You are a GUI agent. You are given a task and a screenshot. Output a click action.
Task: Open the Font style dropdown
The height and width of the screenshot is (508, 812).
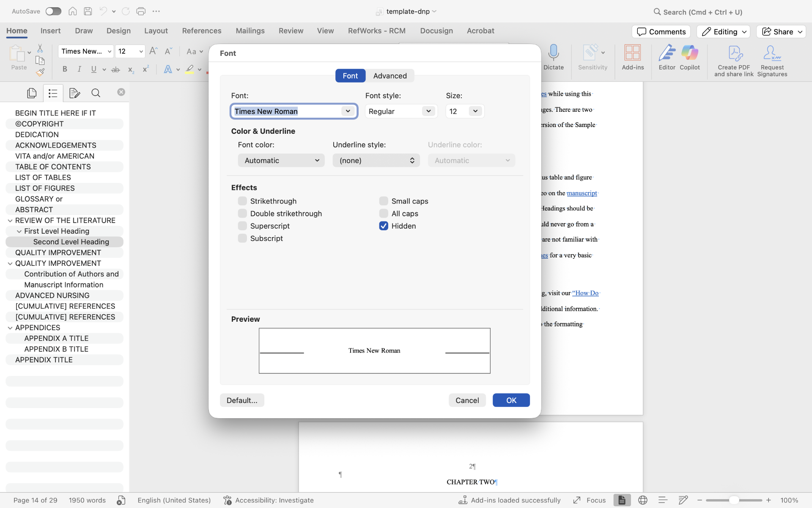pyautogui.click(x=428, y=111)
